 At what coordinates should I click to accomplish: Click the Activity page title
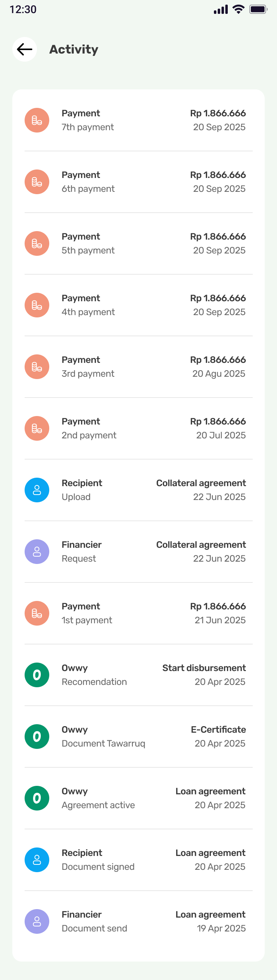pyautogui.click(x=74, y=49)
